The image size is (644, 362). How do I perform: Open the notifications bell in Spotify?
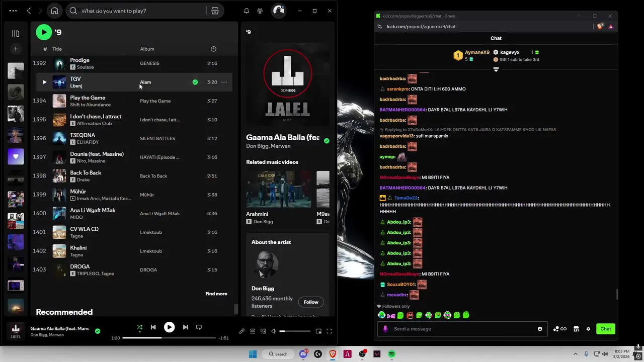(247, 11)
